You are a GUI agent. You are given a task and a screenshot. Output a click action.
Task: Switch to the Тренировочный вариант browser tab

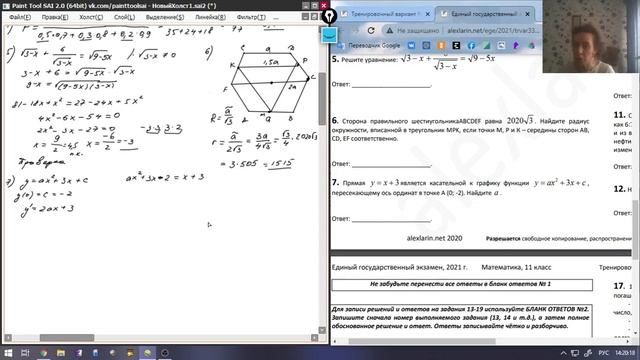pos(386,14)
